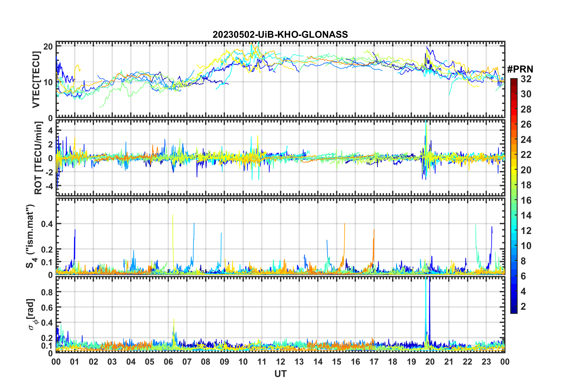The image size is (561, 392).
Task: Click VTEC y-axis tick label 20
Action: 48,46
